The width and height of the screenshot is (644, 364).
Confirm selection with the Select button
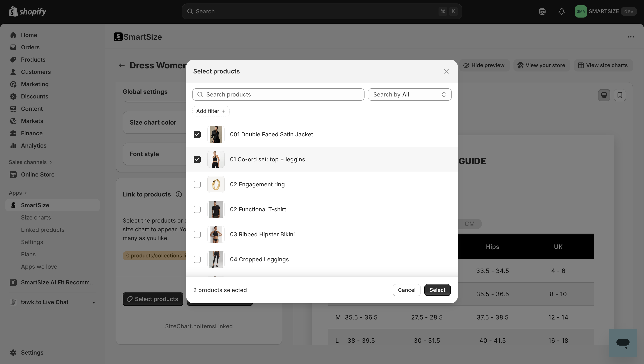[437, 290]
